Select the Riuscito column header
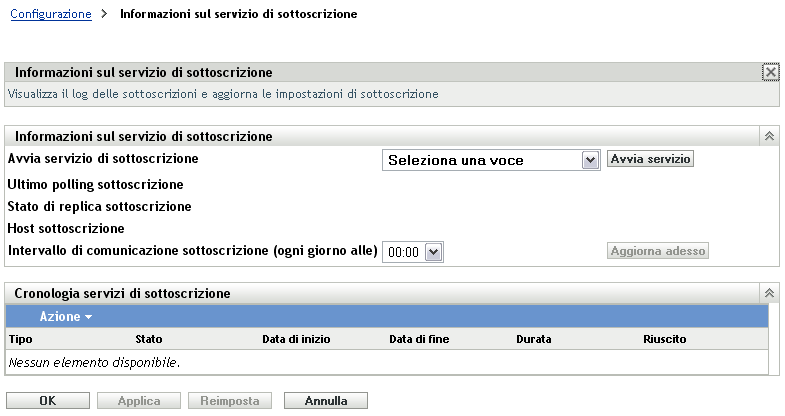This screenshot has width=785, height=416. pyautogui.click(x=665, y=340)
